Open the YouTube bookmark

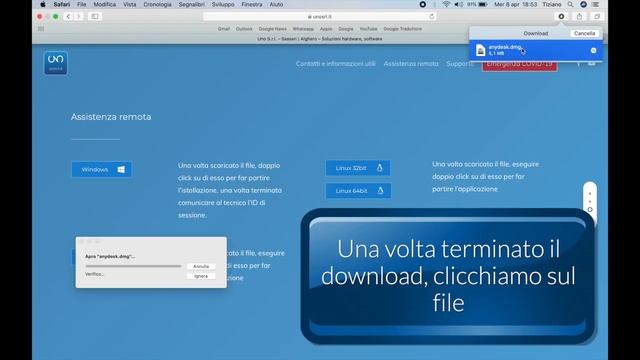(368, 29)
